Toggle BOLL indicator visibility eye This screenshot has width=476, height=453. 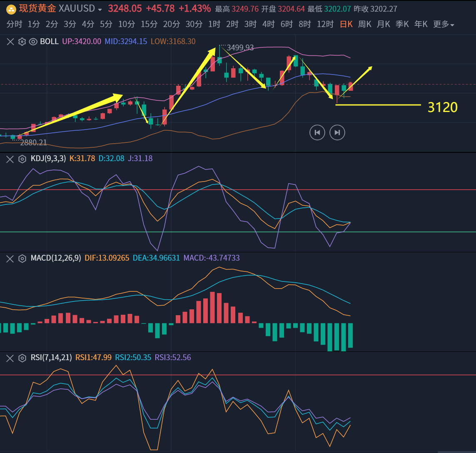33,42
